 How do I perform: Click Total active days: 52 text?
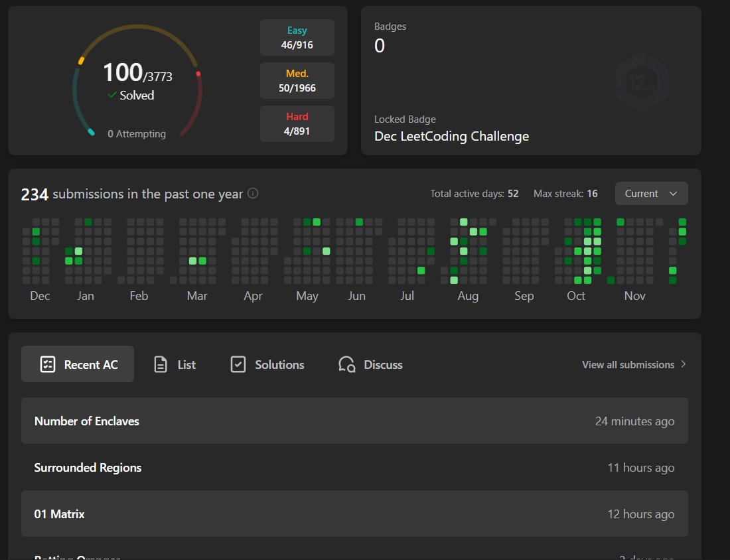[x=474, y=194]
